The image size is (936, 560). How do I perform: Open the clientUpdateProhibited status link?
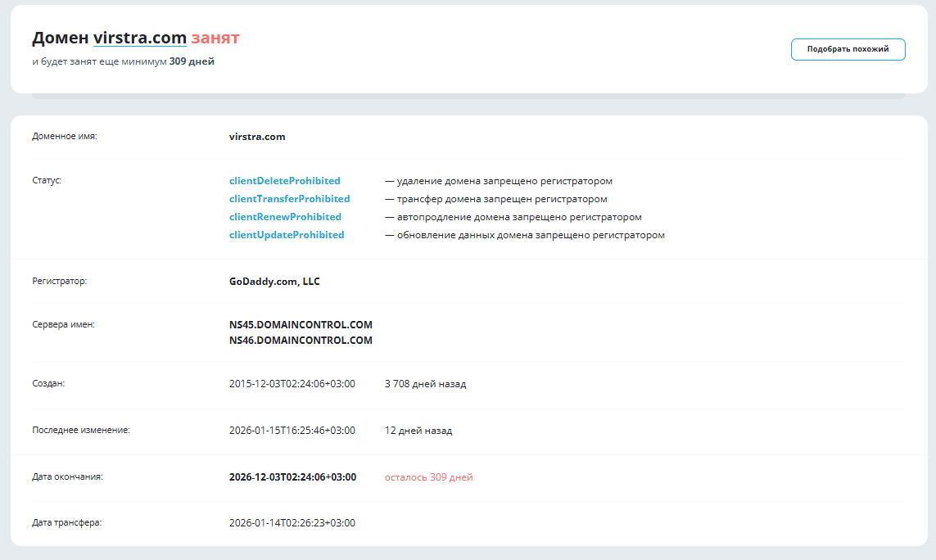coord(287,235)
